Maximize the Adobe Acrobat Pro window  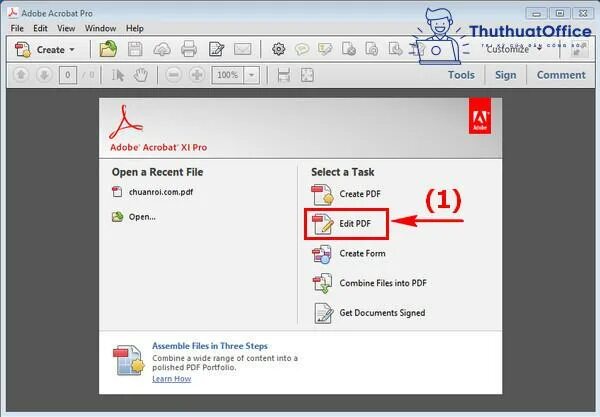pos(560,14)
